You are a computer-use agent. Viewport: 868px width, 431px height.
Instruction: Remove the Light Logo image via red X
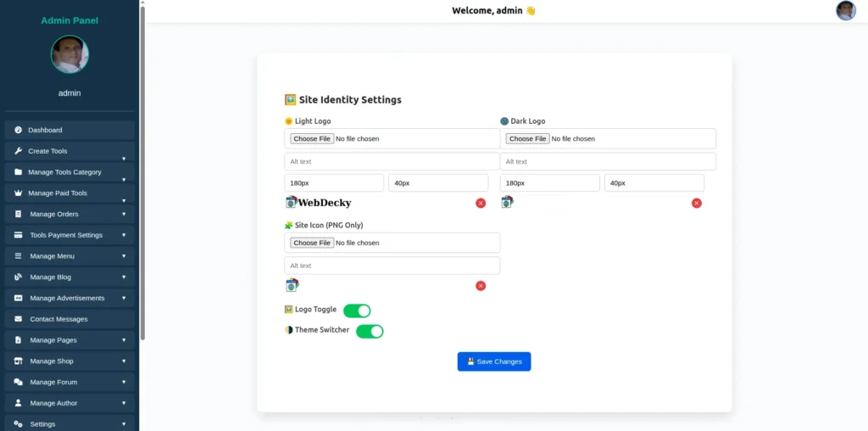tap(481, 204)
